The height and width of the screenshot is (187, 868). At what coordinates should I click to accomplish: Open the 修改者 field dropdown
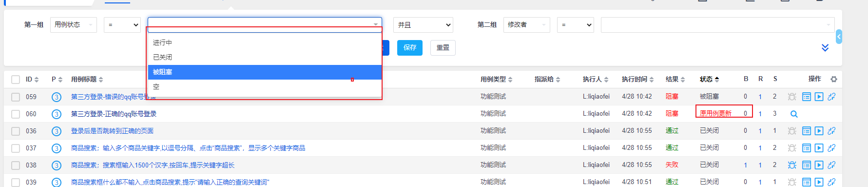point(527,25)
